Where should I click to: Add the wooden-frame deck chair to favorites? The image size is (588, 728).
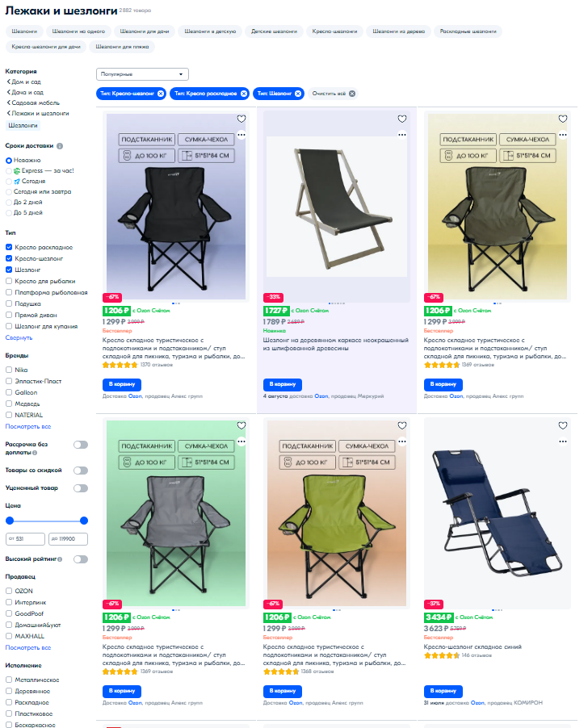(401, 119)
